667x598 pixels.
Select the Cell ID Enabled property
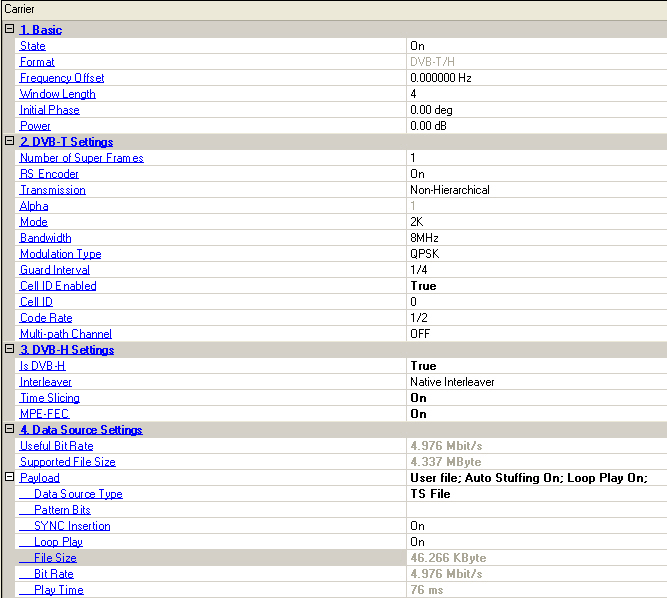click(58, 286)
